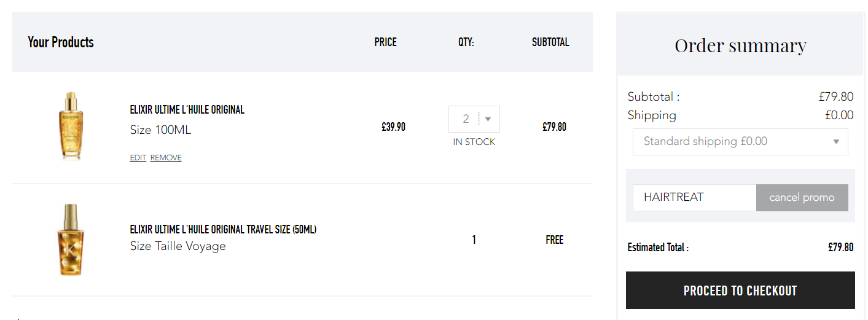Remove the Elixir Ultime 100ML item

166,158
